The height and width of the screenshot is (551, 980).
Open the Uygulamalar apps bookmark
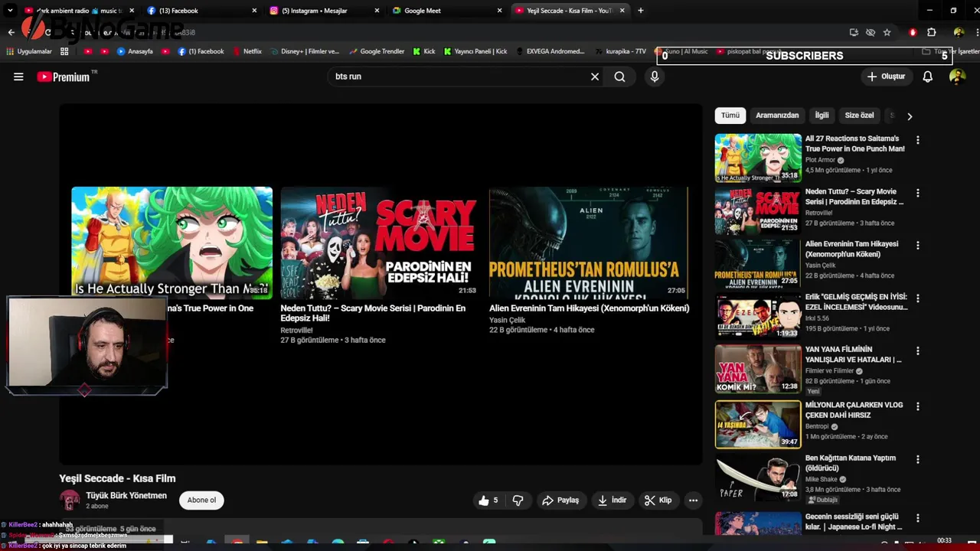pos(29,51)
